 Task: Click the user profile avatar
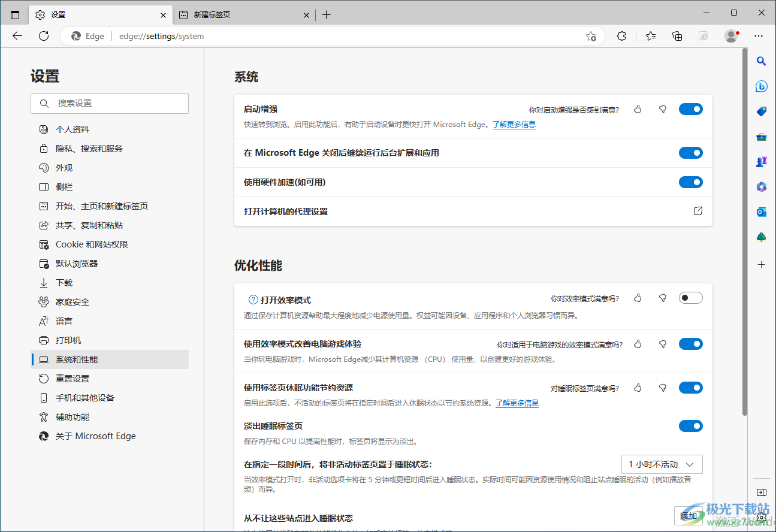click(x=731, y=36)
